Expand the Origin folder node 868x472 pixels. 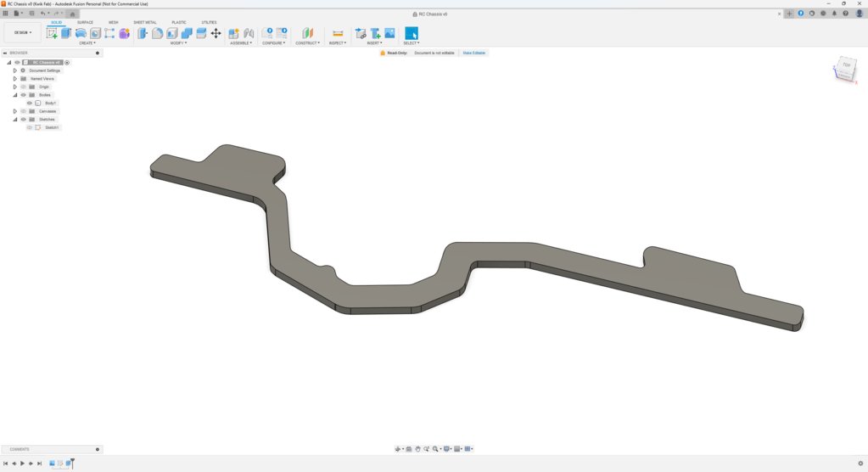pyautogui.click(x=15, y=87)
